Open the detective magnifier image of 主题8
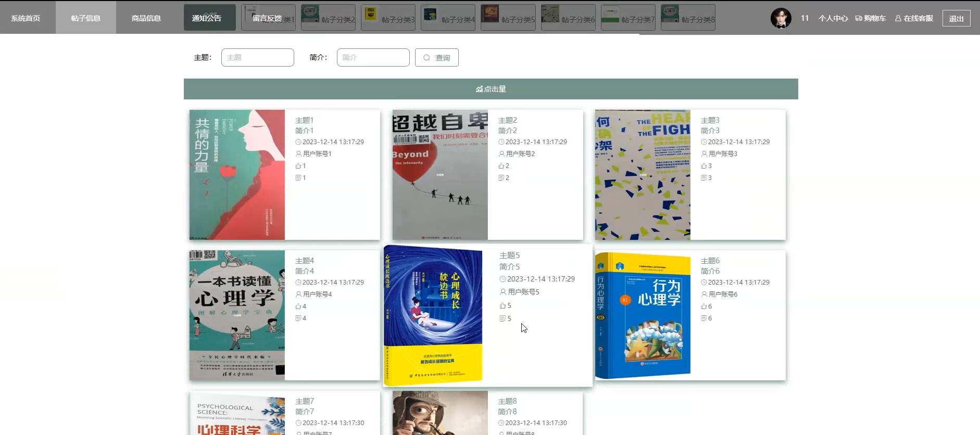980x435 pixels. [x=440, y=413]
